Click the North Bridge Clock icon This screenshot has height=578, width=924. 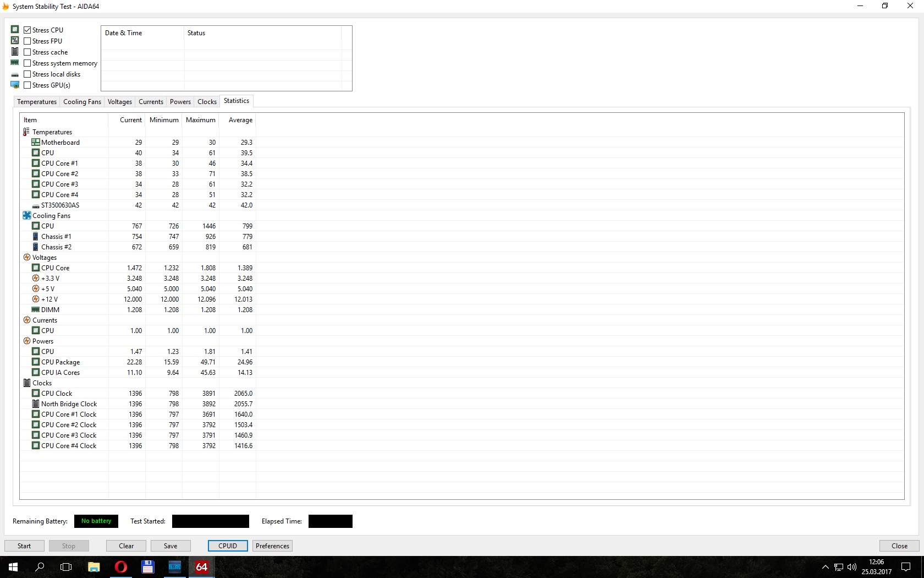(35, 404)
